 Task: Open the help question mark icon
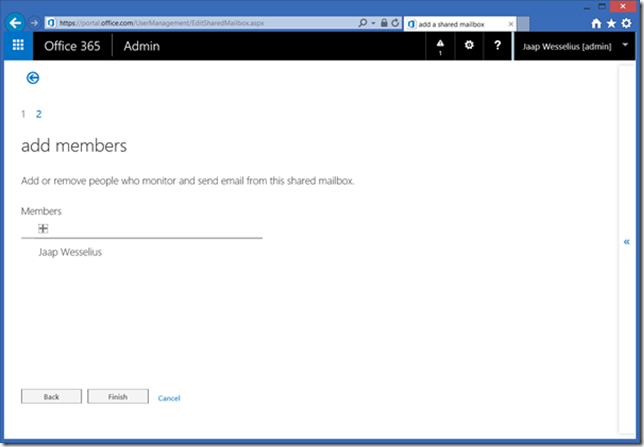(x=498, y=46)
